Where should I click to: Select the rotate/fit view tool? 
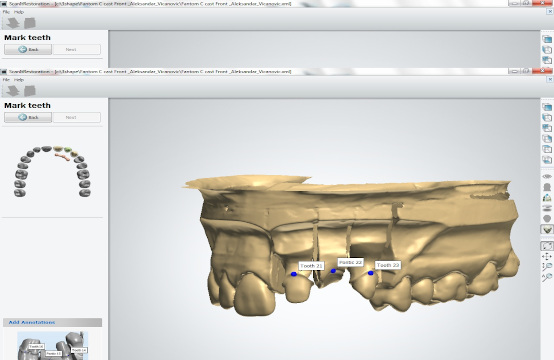click(x=547, y=246)
